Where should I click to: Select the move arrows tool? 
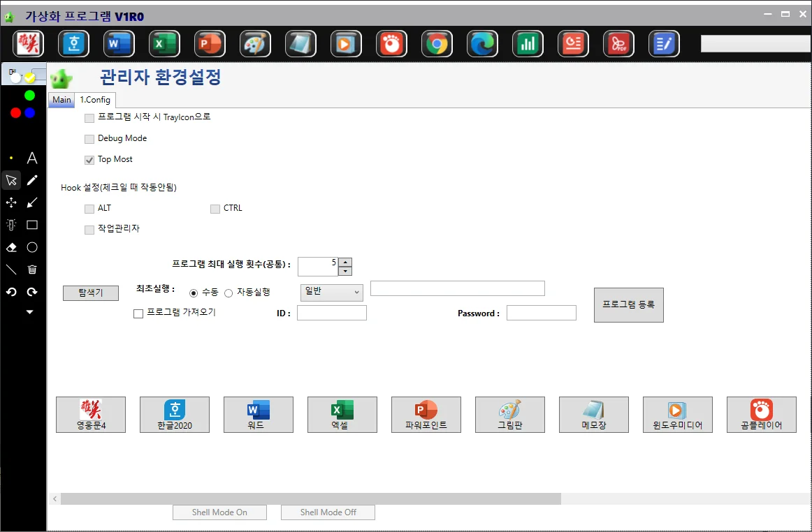point(11,202)
